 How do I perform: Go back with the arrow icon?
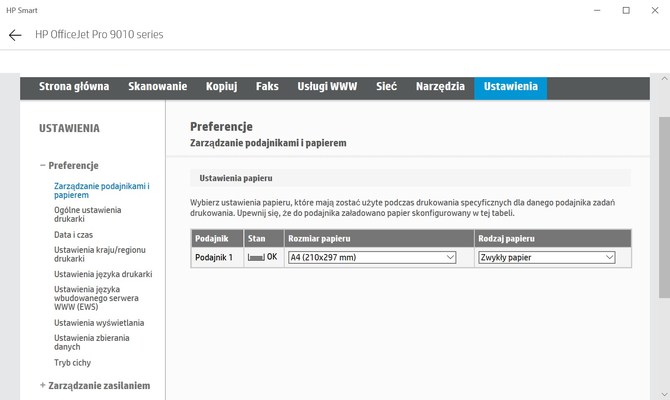[15, 35]
